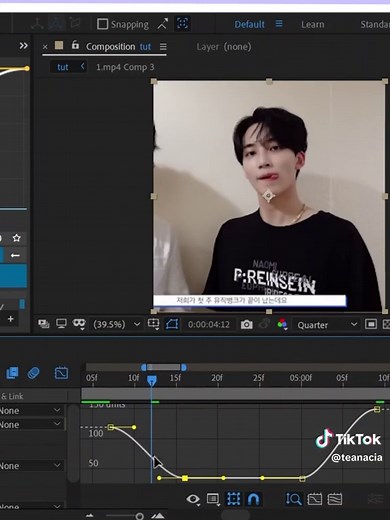
Task: Switch to the Standard workspace
Action: [x=375, y=24]
